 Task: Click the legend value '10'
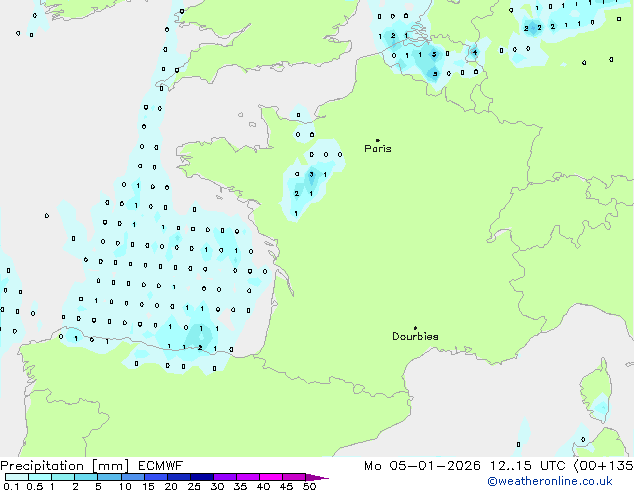point(125,486)
